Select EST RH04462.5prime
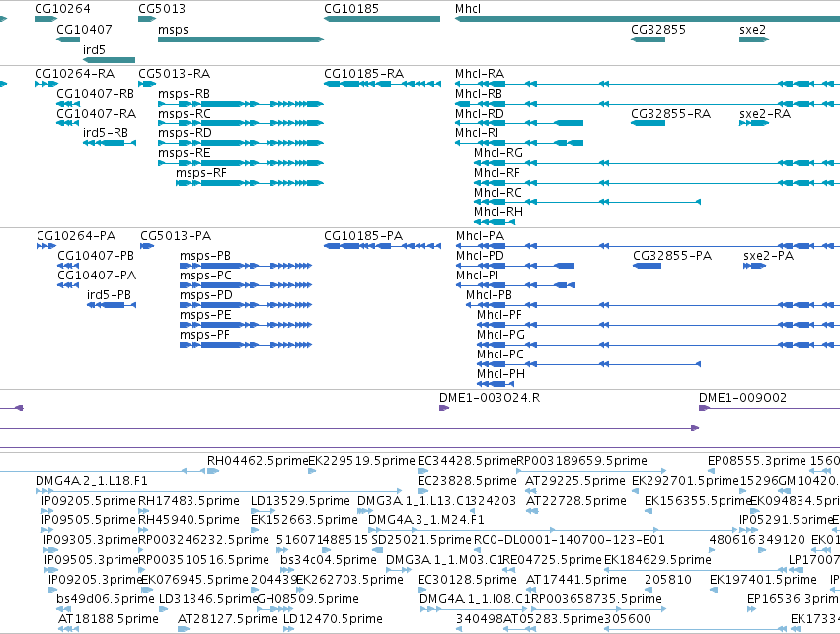This screenshot has width=840, height=634. 213,471
